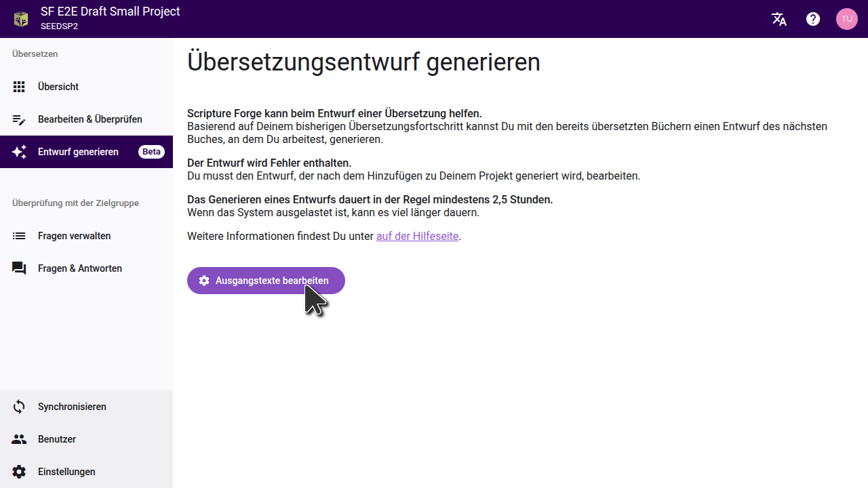Image resolution: width=868 pixels, height=488 pixels.
Task: Open the TU user avatar menu
Action: [846, 19]
